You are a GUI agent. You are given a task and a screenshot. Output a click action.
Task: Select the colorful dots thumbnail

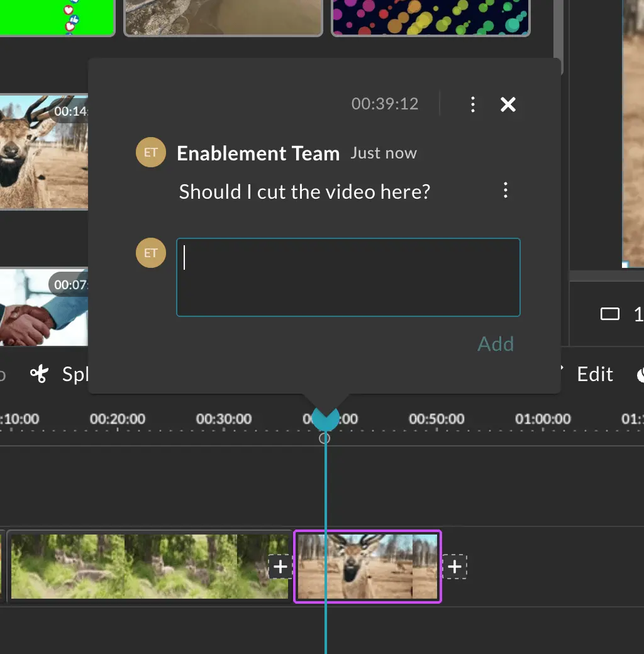pos(430,18)
